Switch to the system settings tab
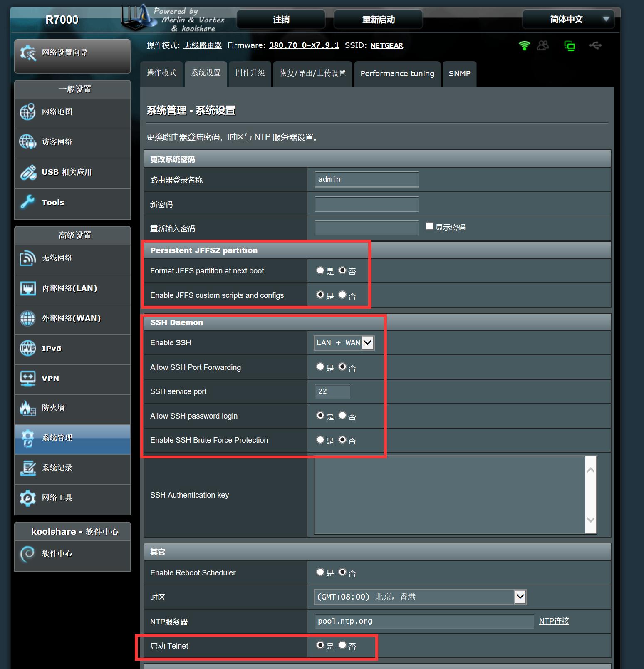The height and width of the screenshot is (669, 644). [x=206, y=73]
